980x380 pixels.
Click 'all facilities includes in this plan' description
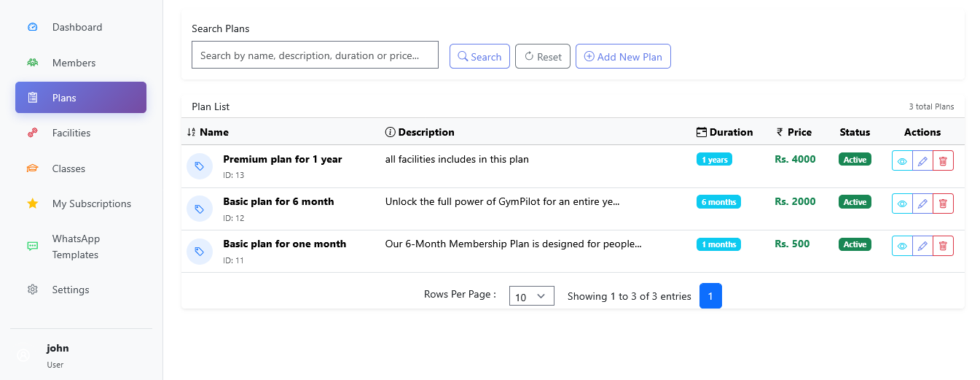[457, 159]
